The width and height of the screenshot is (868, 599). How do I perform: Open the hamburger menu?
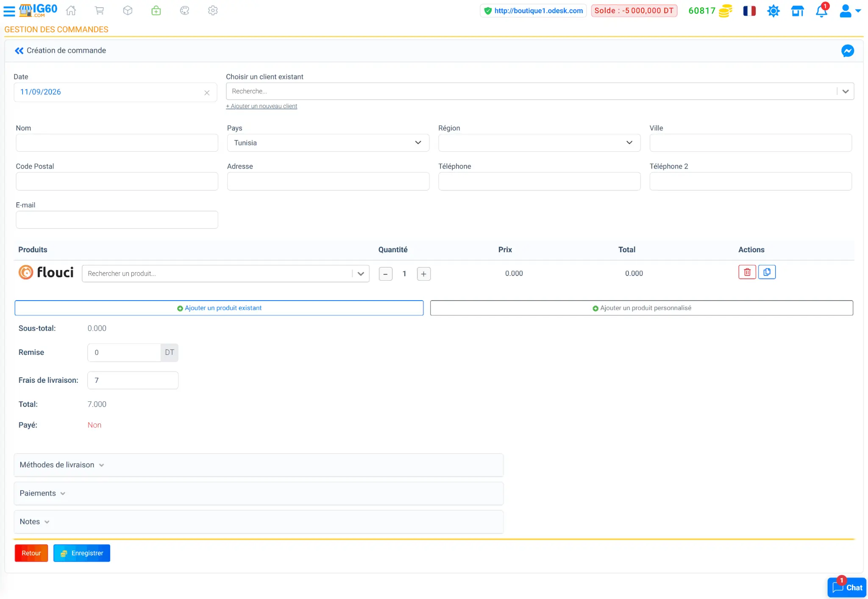(9, 11)
